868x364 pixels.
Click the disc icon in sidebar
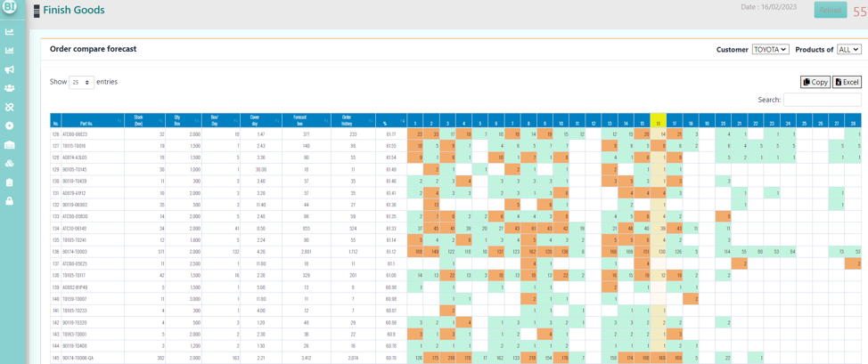(10, 126)
